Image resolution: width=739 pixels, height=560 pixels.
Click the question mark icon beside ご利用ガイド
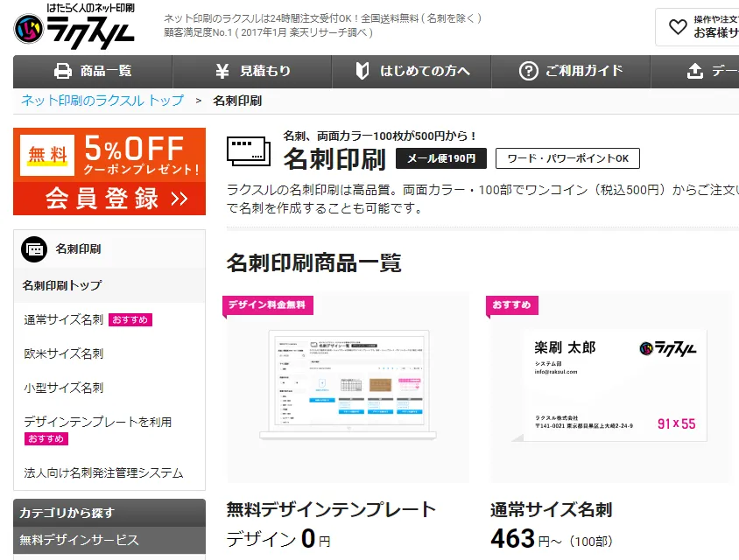528,71
